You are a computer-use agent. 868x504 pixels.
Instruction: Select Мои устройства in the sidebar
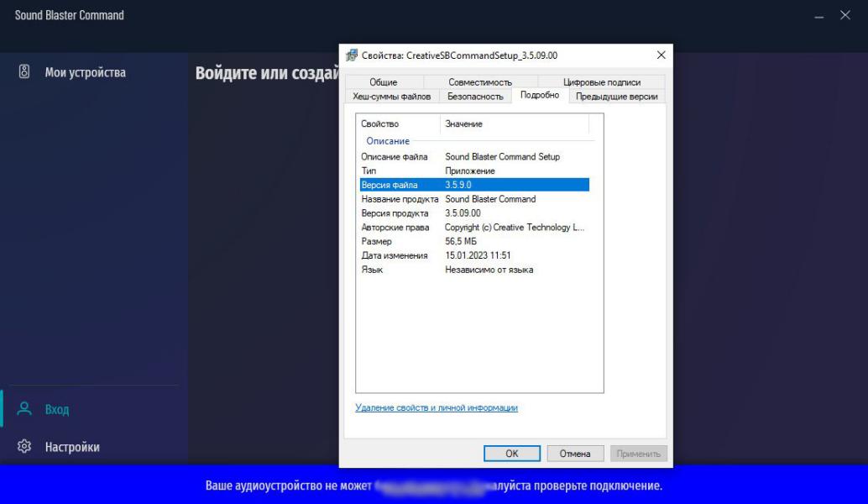click(x=86, y=72)
